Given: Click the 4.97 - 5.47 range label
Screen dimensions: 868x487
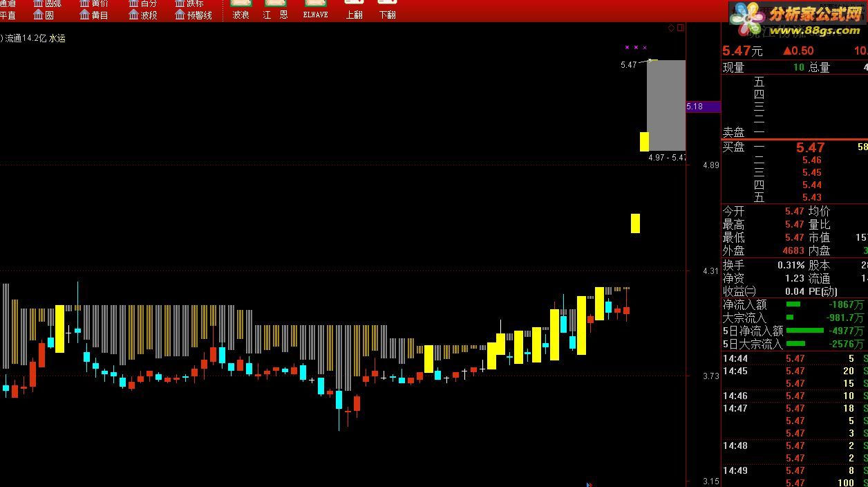Looking at the screenshot, I should (667, 158).
